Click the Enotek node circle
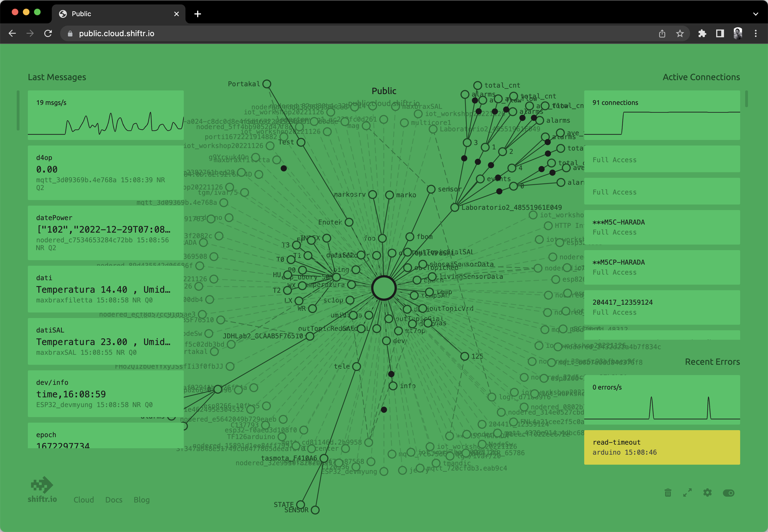This screenshot has height=532, width=768. [349, 222]
